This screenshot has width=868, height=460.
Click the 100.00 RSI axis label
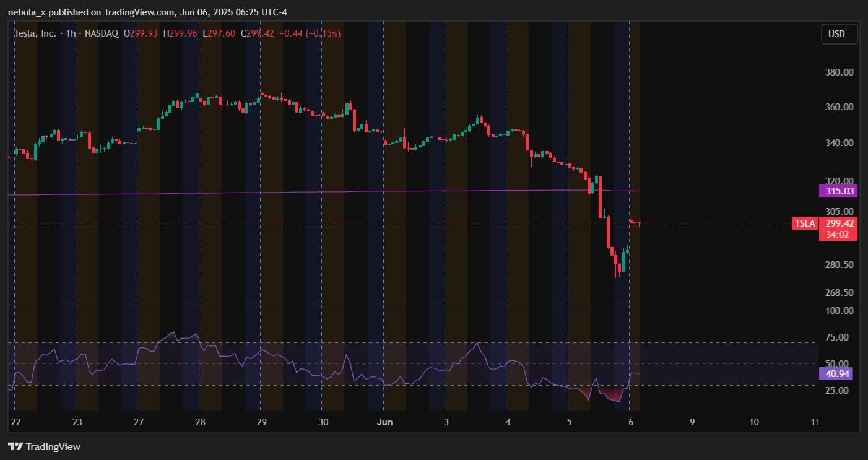840,310
